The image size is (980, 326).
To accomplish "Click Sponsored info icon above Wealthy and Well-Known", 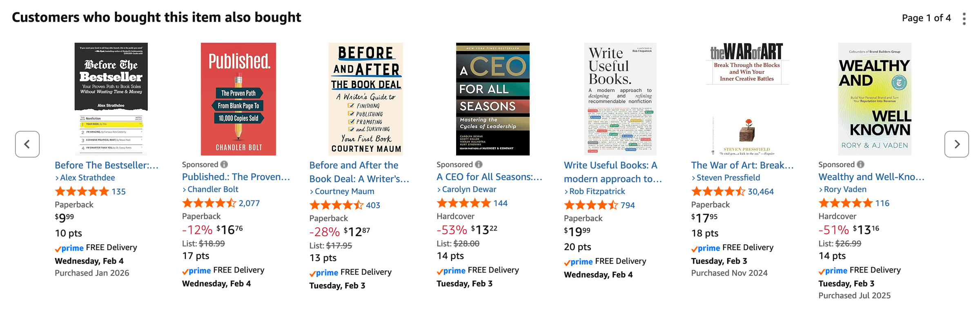I will click(860, 164).
